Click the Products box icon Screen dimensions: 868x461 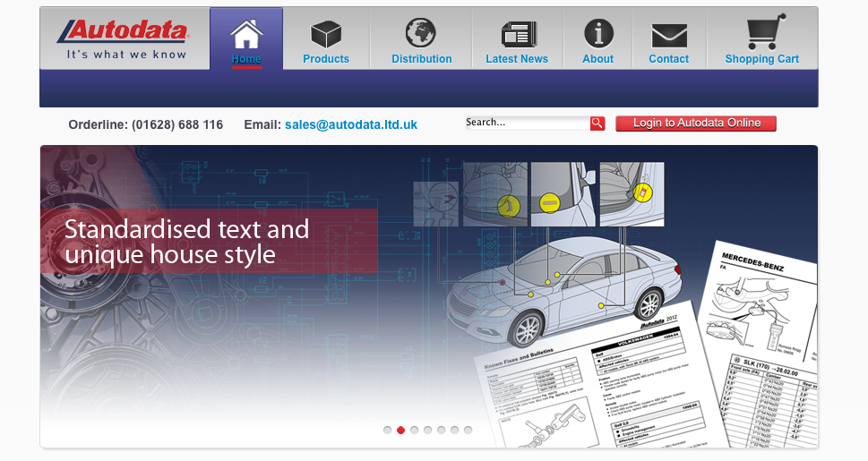(326, 34)
